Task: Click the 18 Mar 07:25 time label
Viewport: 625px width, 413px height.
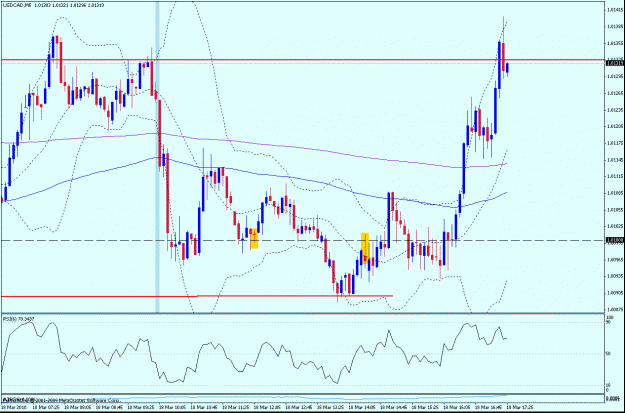Action: (x=44, y=408)
